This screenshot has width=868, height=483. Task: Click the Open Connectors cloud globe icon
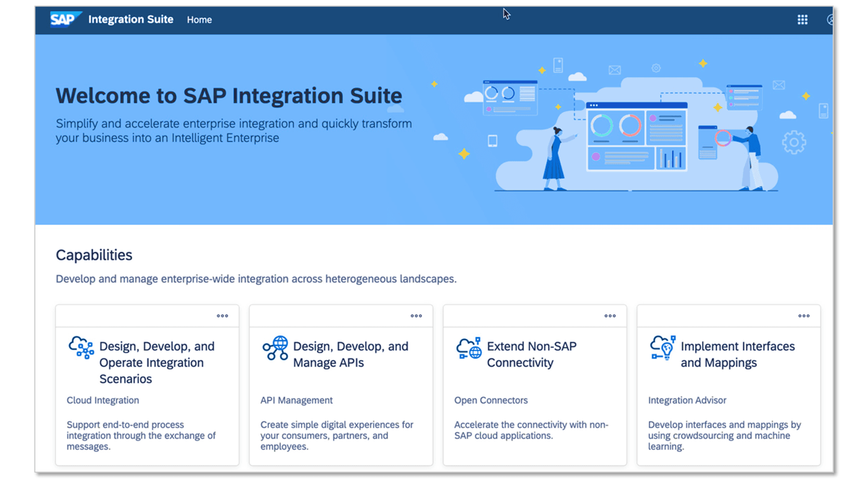(x=469, y=348)
